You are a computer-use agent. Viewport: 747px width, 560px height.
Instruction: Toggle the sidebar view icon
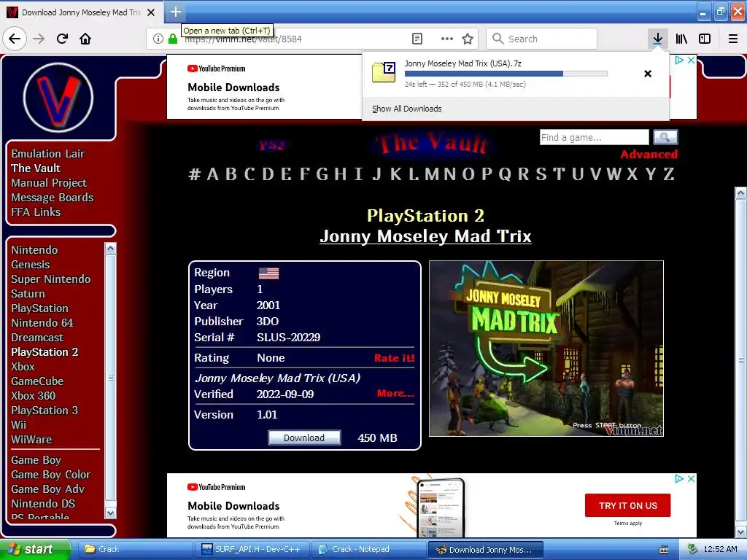tap(705, 39)
